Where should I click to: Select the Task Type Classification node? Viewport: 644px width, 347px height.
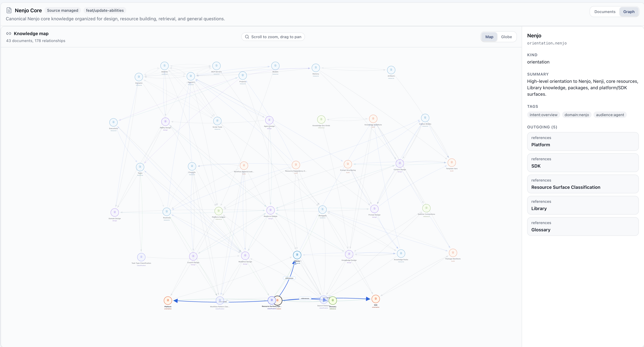(141, 257)
